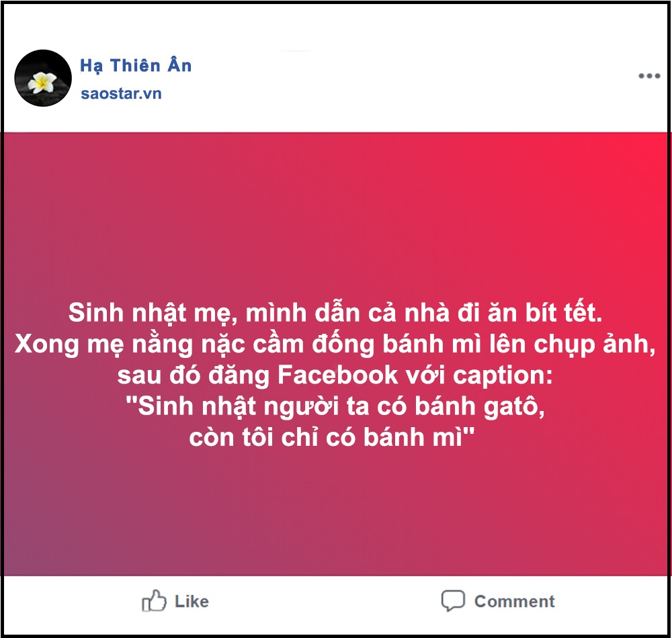Open the saostar.vn link
This screenshot has width=672, height=638.
(121, 93)
